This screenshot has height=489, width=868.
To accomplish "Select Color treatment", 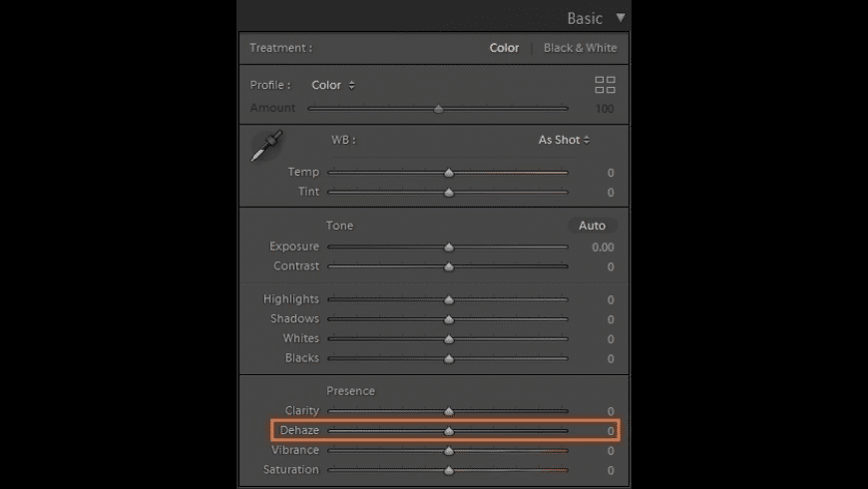I will (504, 48).
